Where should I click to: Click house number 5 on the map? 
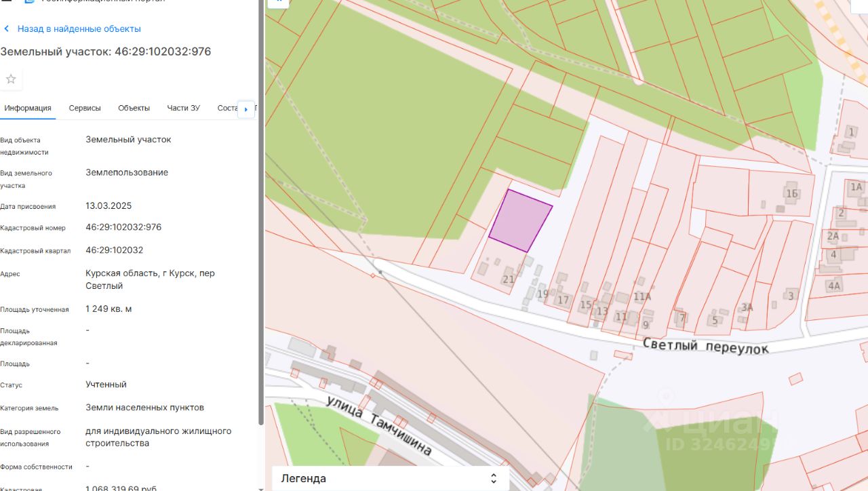point(715,321)
